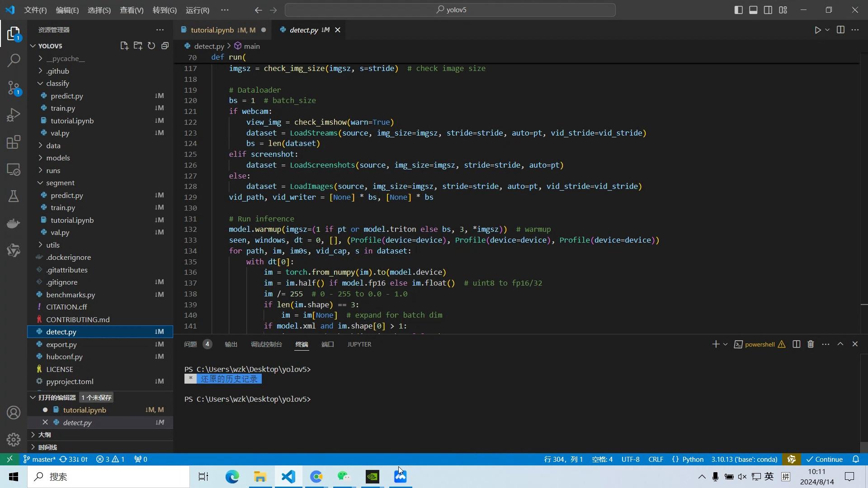
Task: Open Manage gear menu in activity bar
Action: click(x=14, y=439)
